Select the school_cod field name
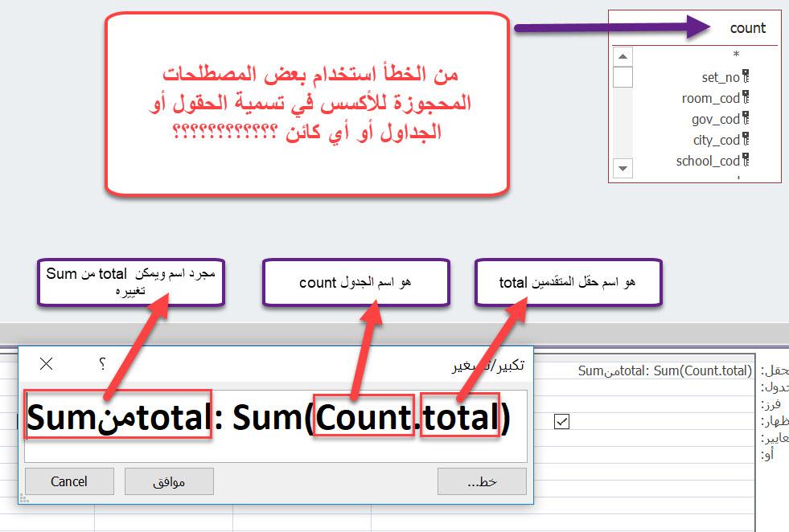Image resolution: width=789 pixels, height=532 pixels. 708,161
